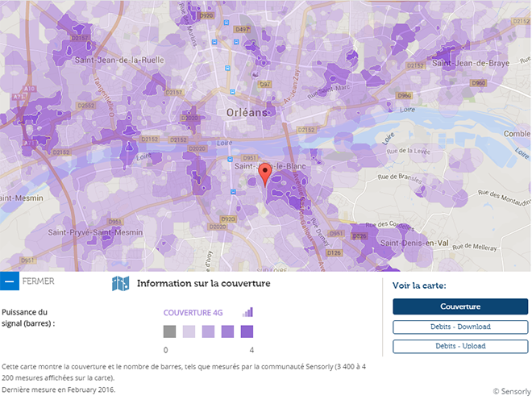Click the darkest purple four-bar legend swatch
The width and height of the screenshot is (532, 404).
click(x=247, y=331)
